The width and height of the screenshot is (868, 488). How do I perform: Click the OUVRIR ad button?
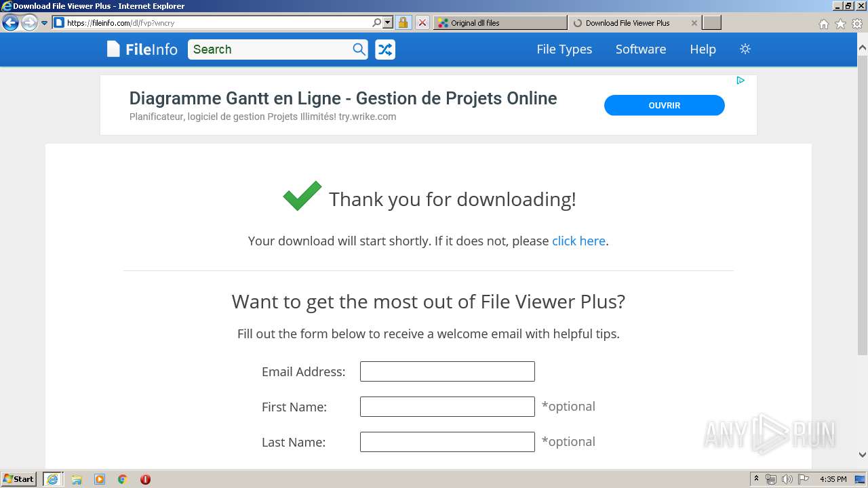click(665, 105)
